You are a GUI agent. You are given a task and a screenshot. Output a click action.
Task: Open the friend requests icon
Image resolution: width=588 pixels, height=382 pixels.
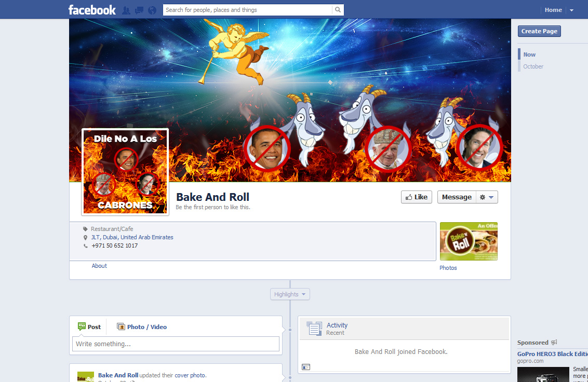coord(126,10)
